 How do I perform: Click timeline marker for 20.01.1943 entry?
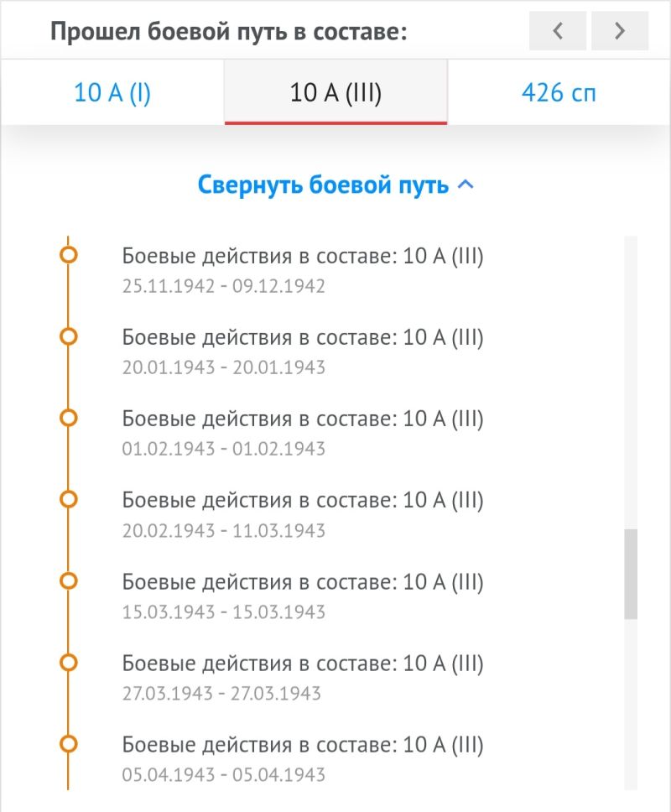point(68,336)
